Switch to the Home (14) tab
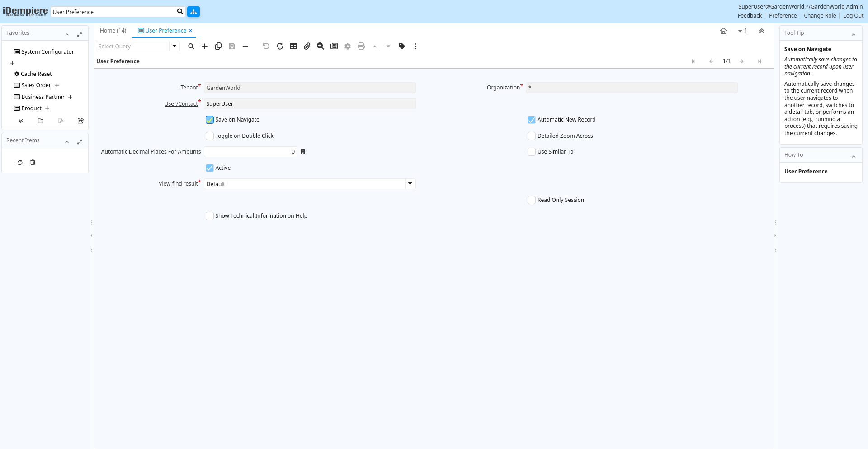868x449 pixels. point(113,31)
